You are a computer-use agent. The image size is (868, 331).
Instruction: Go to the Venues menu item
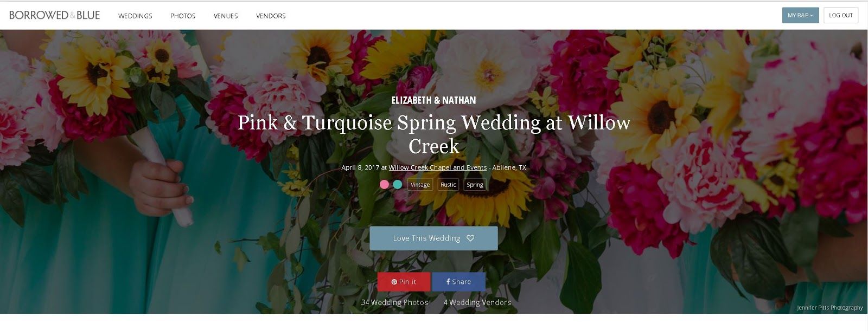coord(226,16)
